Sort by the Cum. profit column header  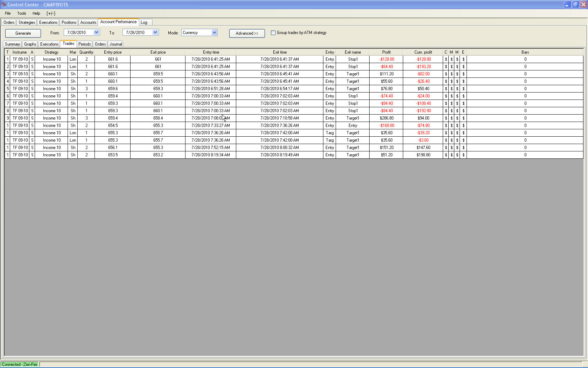tap(423, 52)
